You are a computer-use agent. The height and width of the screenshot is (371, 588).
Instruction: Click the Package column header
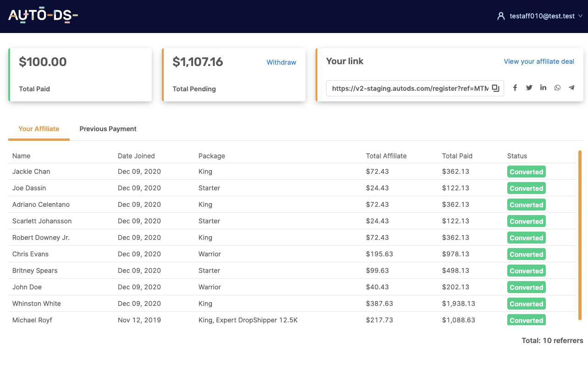[x=212, y=156]
